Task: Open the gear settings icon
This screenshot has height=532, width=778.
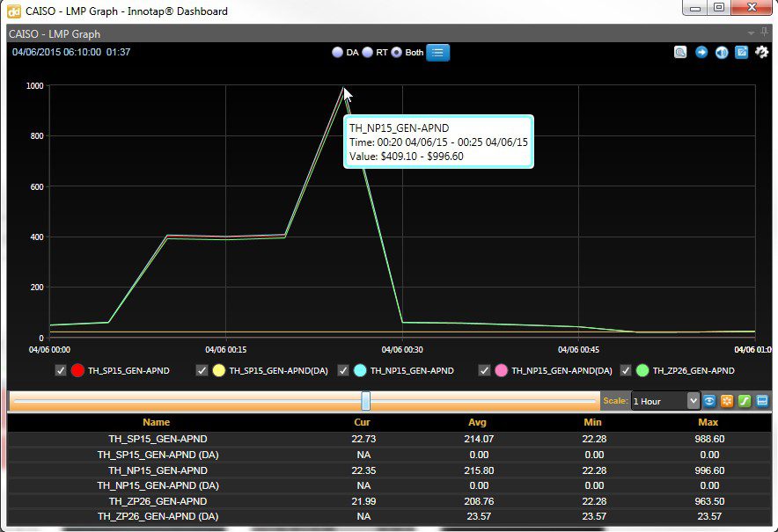Action: (761, 52)
